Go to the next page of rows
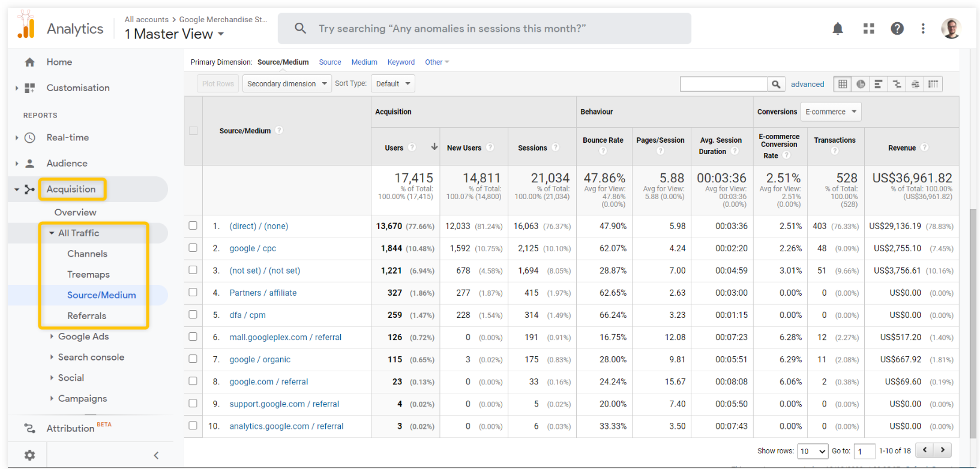 pyautogui.click(x=943, y=450)
